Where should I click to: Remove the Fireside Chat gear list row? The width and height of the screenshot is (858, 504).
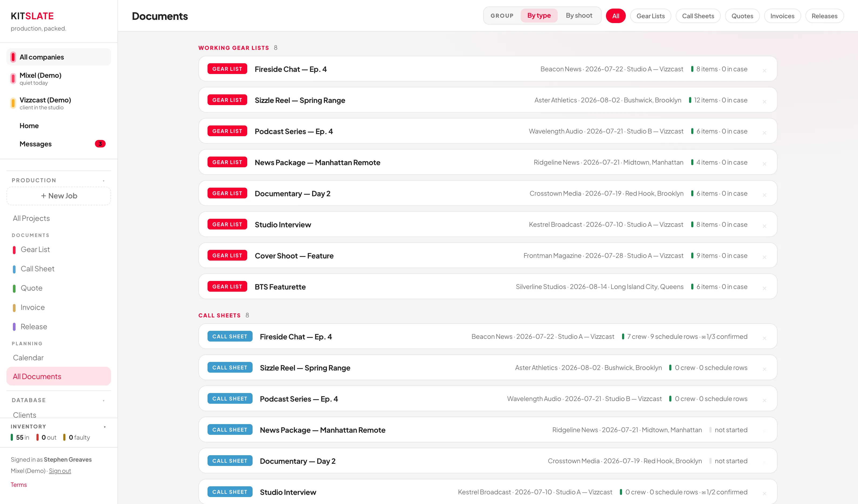click(x=764, y=71)
